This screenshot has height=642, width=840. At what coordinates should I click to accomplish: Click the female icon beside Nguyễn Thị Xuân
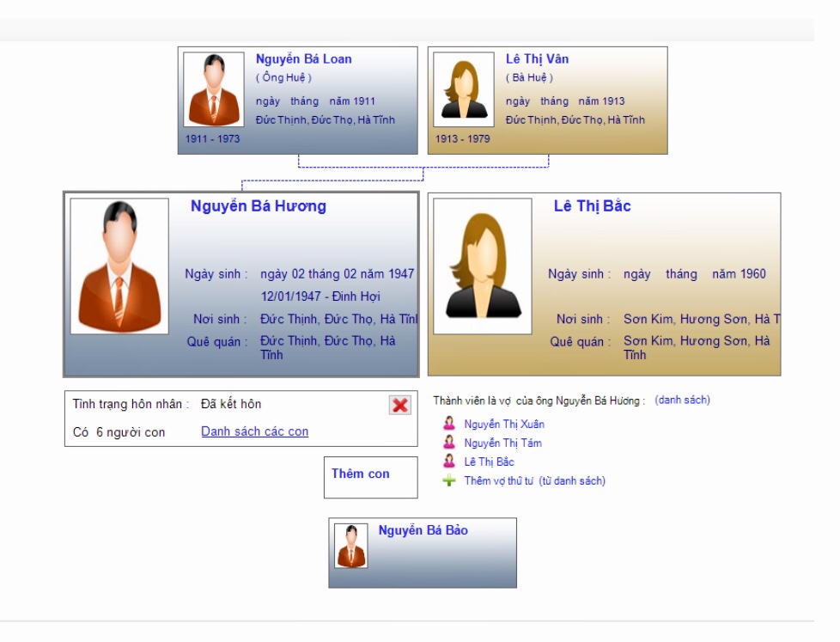pos(449,424)
